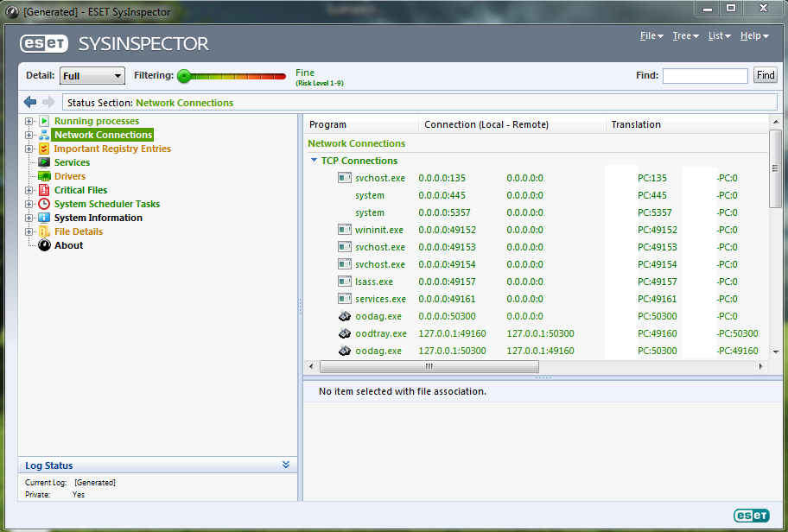Click the SysInspector title bar app icon

[x=11, y=11]
